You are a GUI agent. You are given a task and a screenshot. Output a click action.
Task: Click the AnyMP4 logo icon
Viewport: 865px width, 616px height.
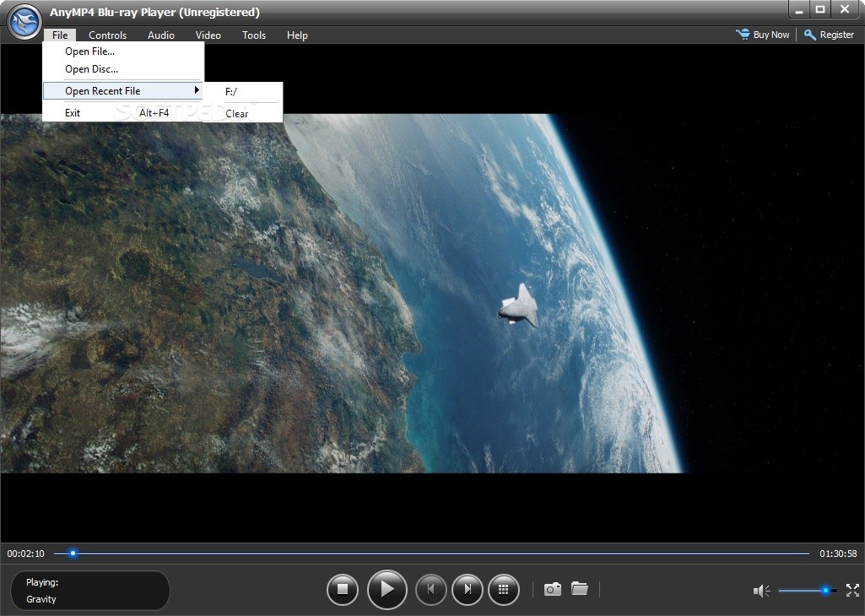(x=24, y=21)
